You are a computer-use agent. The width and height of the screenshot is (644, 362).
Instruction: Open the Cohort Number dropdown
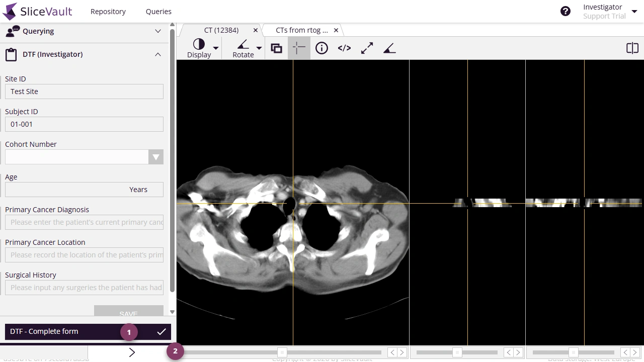156,157
